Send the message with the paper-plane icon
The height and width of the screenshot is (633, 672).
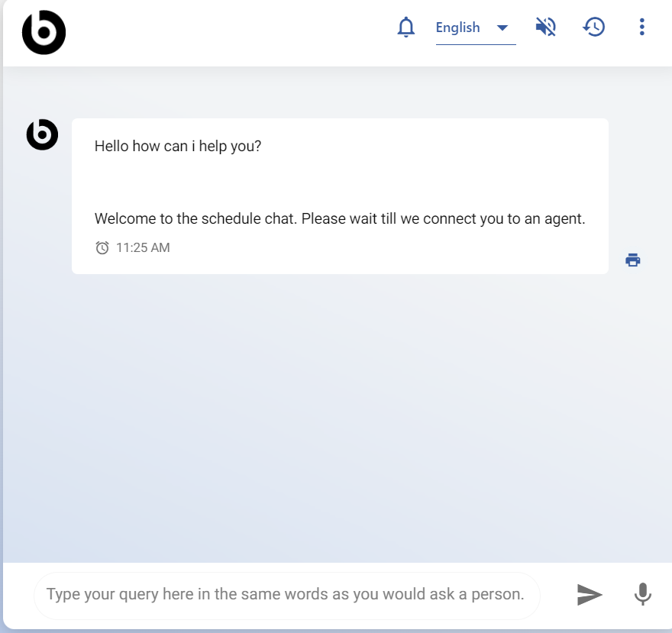[x=590, y=594]
